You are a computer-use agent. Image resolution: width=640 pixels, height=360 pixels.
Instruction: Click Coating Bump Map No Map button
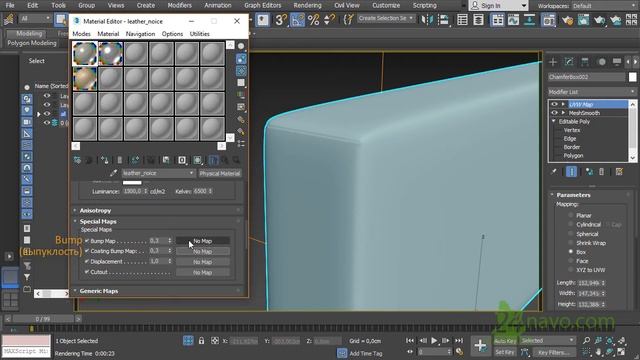(202, 251)
